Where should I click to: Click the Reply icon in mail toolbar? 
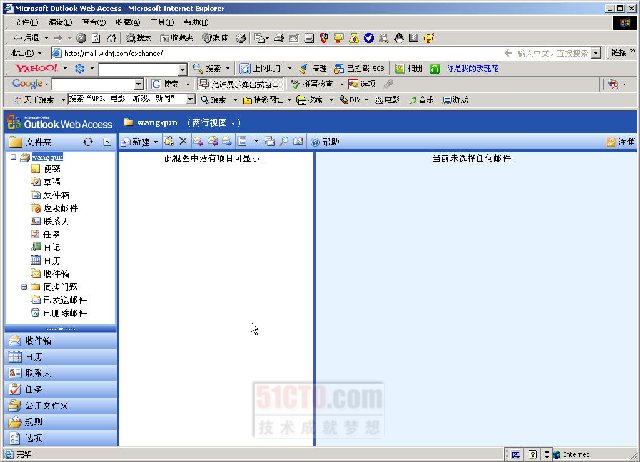tap(199, 142)
